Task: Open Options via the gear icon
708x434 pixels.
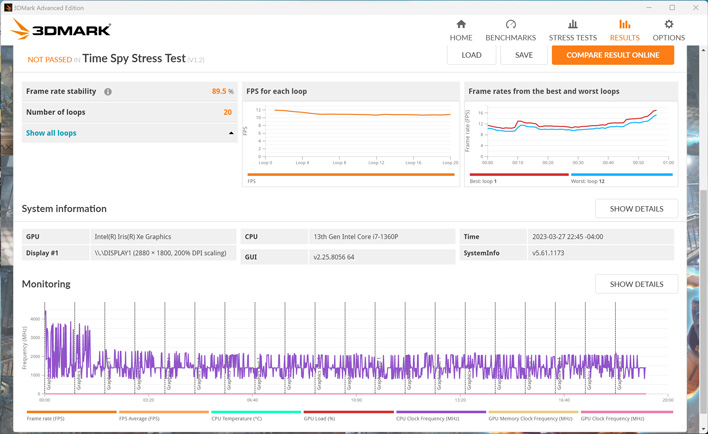Action: coord(668,24)
